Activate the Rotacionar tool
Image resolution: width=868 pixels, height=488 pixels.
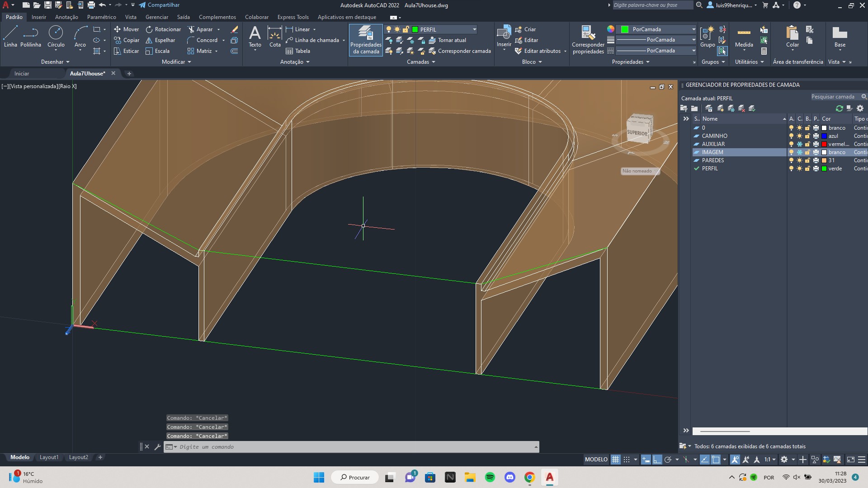coord(163,29)
